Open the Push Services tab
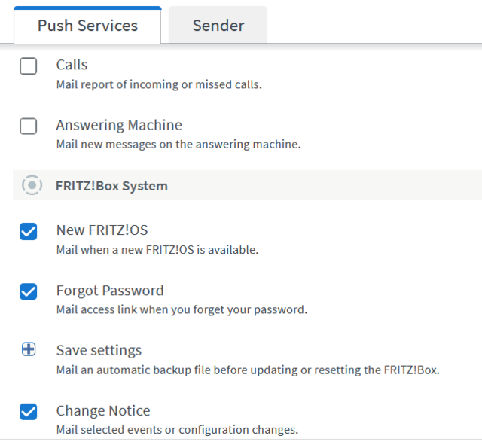 (87, 26)
